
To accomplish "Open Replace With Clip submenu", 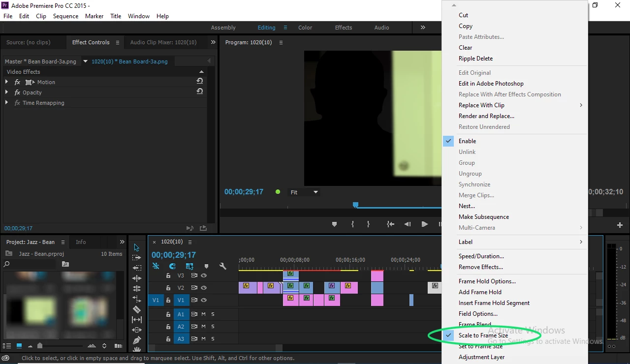I will pos(515,105).
